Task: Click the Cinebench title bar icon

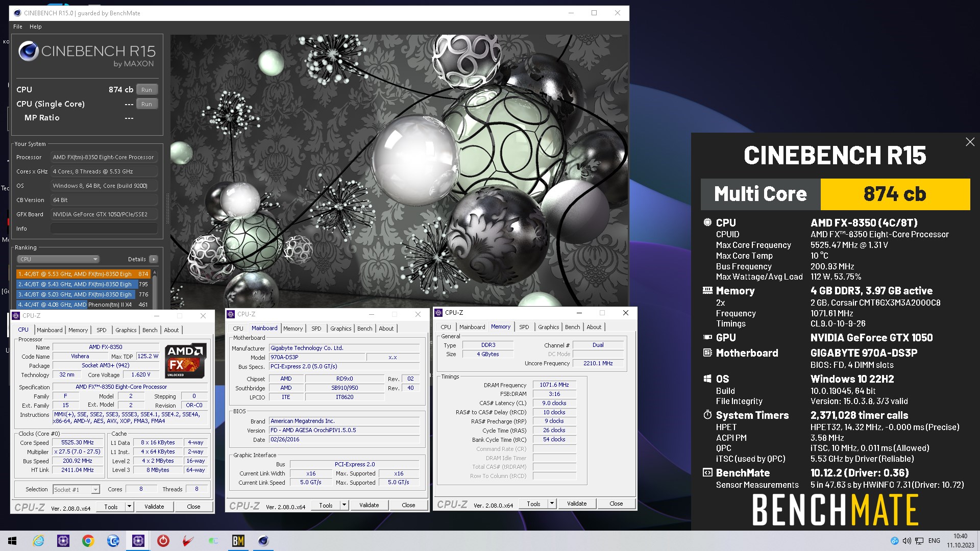Action: tap(17, 13)
